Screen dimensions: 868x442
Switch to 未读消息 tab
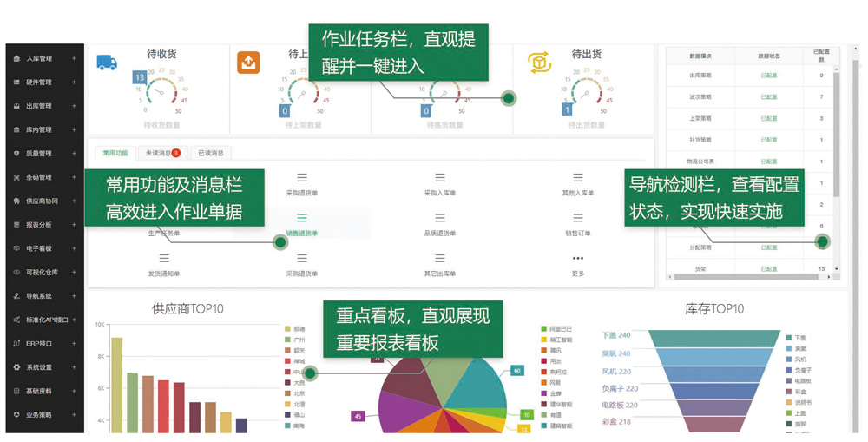(161, 153)
